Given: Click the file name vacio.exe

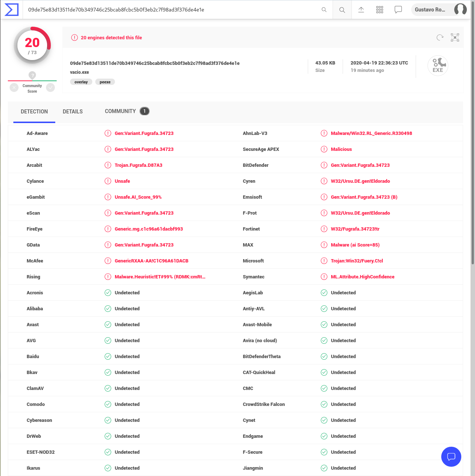Looking at the screenshot, I should pyautogui.click(x=79, y=72).
